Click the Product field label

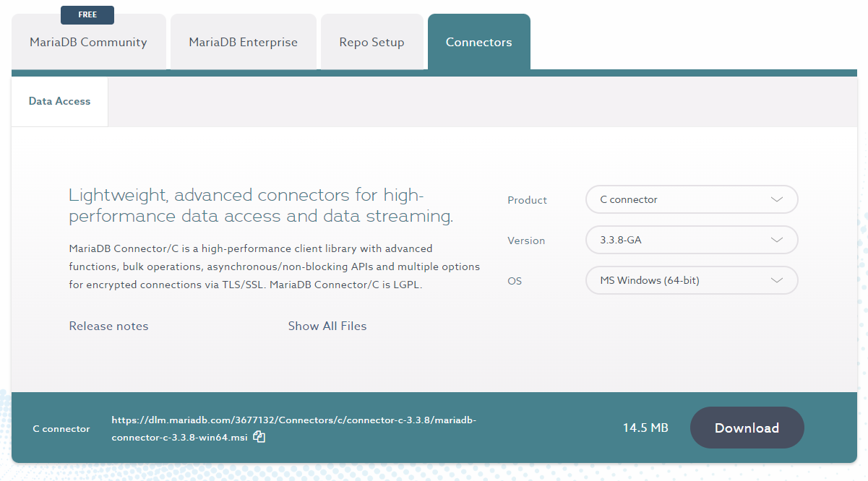527,200
